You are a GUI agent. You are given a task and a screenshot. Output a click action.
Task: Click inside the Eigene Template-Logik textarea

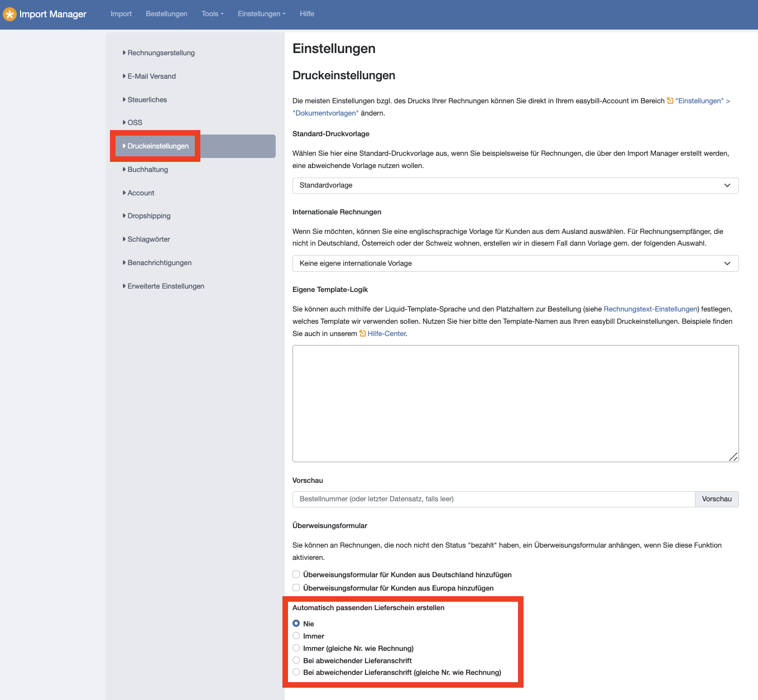515,403
